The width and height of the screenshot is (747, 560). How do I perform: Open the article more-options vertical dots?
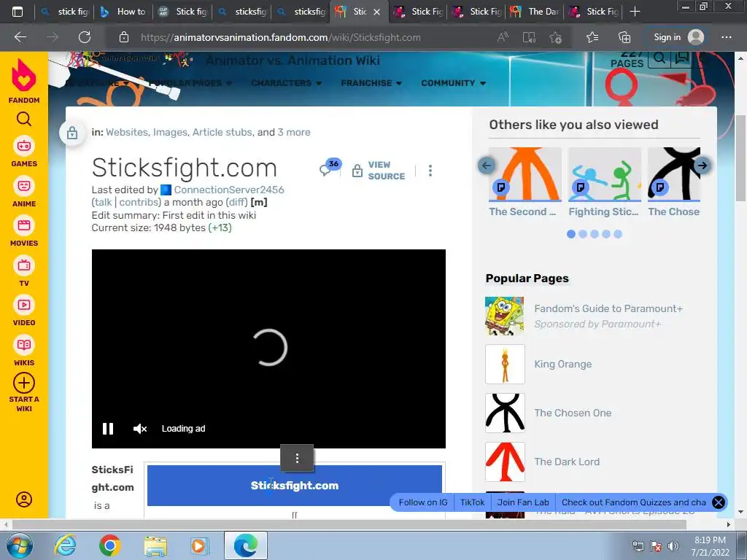coord(430,171)
